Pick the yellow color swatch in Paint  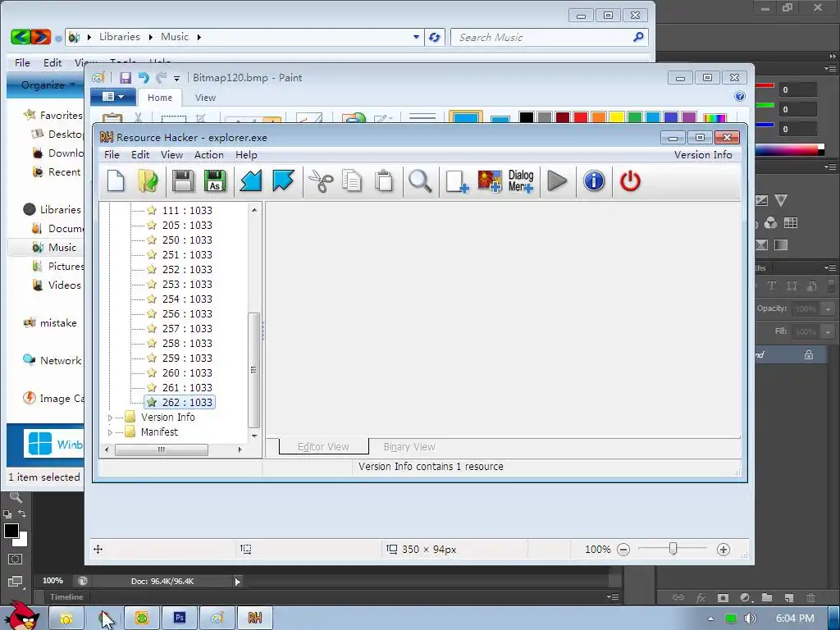pos(616,116)
